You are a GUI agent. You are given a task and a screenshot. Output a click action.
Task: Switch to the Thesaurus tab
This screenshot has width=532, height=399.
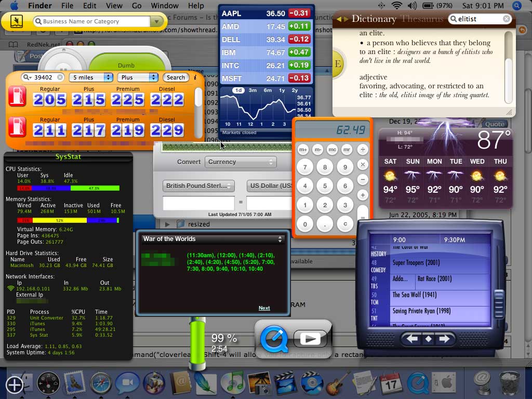pyautogui.click(x=422, y=19)
